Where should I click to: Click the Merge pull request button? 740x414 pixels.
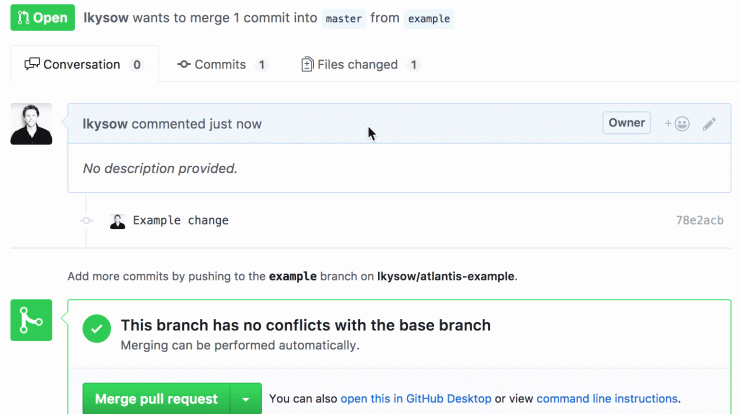pos(156,399)
